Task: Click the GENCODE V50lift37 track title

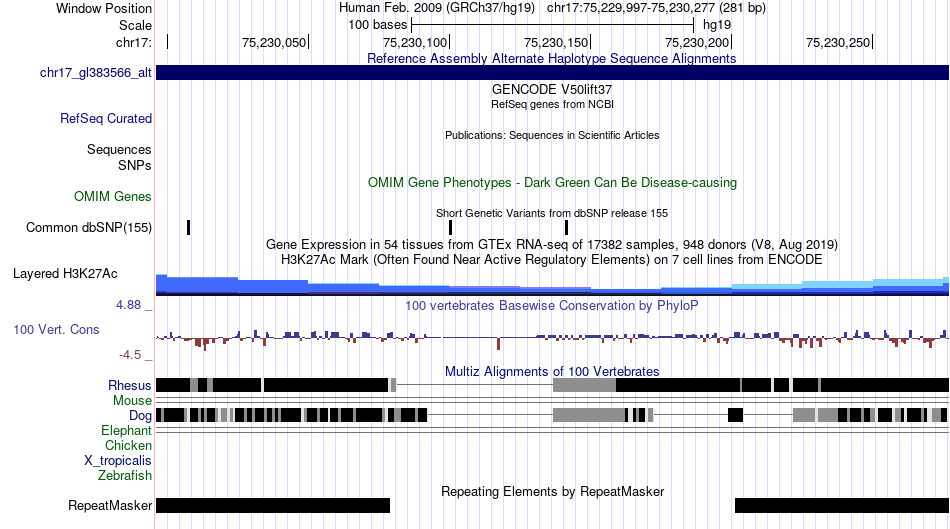Action: (552, 89)
